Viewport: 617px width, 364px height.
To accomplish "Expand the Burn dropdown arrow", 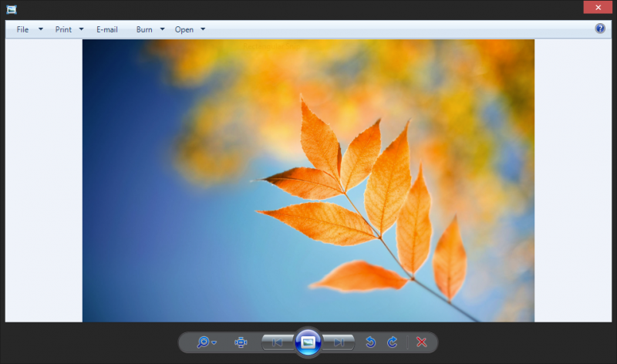I will tap(162, 29).
